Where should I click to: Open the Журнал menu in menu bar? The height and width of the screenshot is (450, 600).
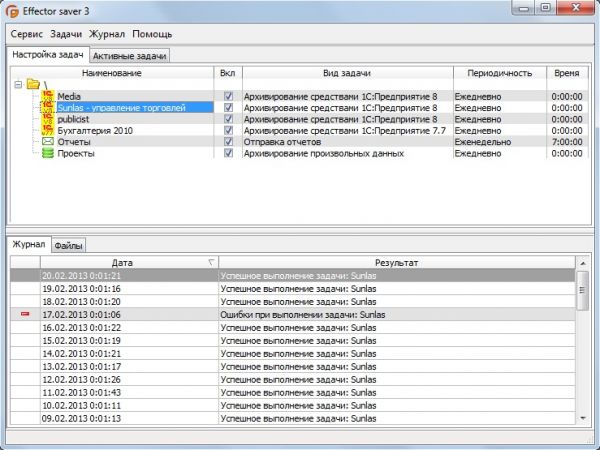(x=107, y=34)
